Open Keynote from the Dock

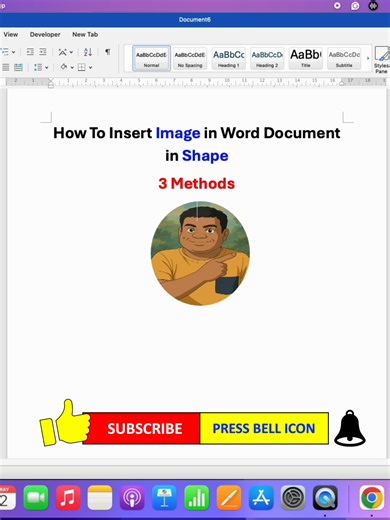[164, 498]
